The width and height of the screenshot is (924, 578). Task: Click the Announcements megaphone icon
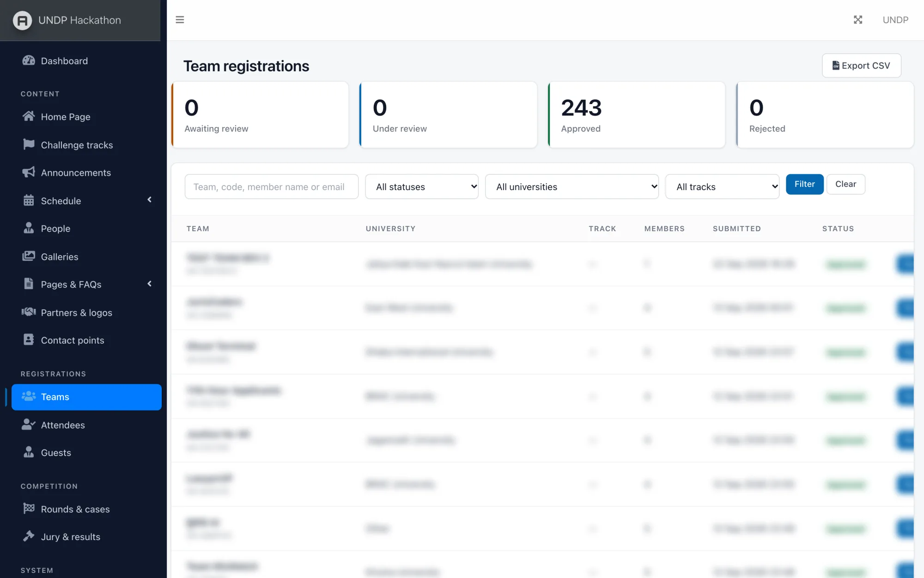pyautogui.click(x=29, y=172)
